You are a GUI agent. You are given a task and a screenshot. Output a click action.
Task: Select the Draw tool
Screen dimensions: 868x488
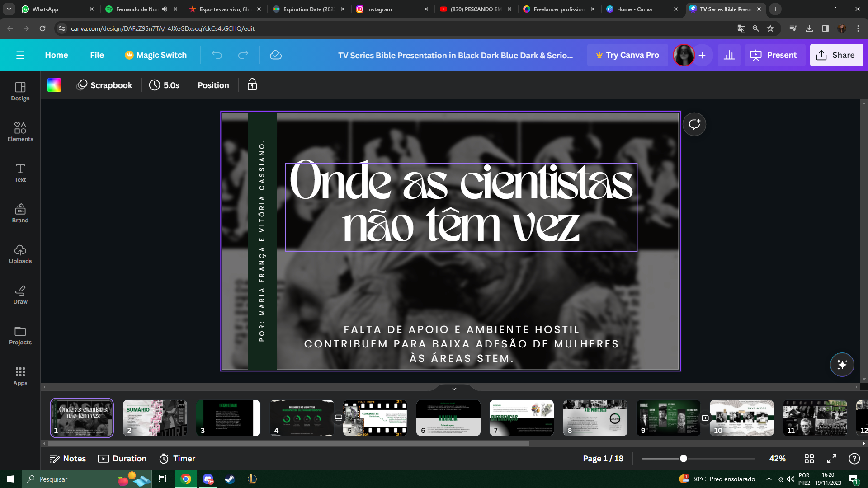pos(20,295)
